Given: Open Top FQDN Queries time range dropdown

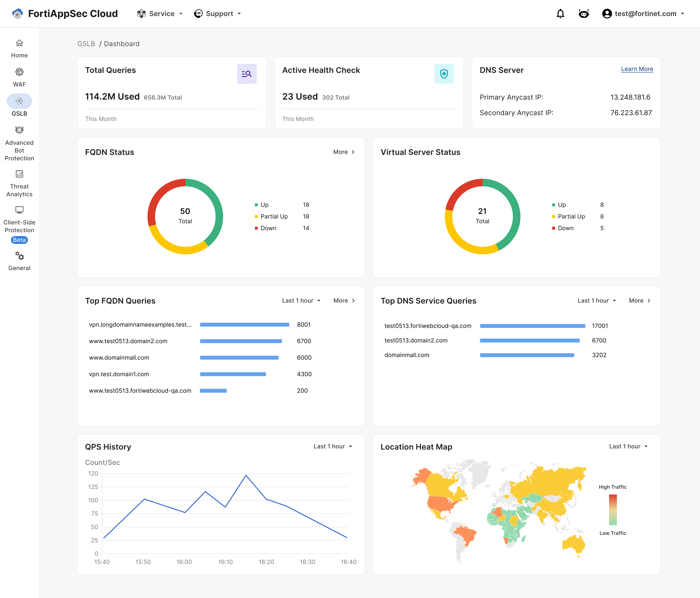Looking at the screenshot, I should click(x=301, y=300).
